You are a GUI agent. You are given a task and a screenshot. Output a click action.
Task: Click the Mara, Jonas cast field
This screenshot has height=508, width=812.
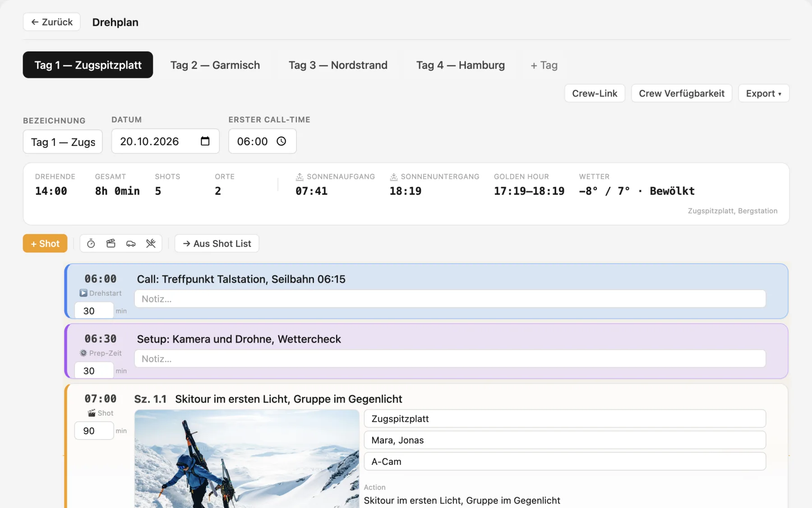(565, 440)
